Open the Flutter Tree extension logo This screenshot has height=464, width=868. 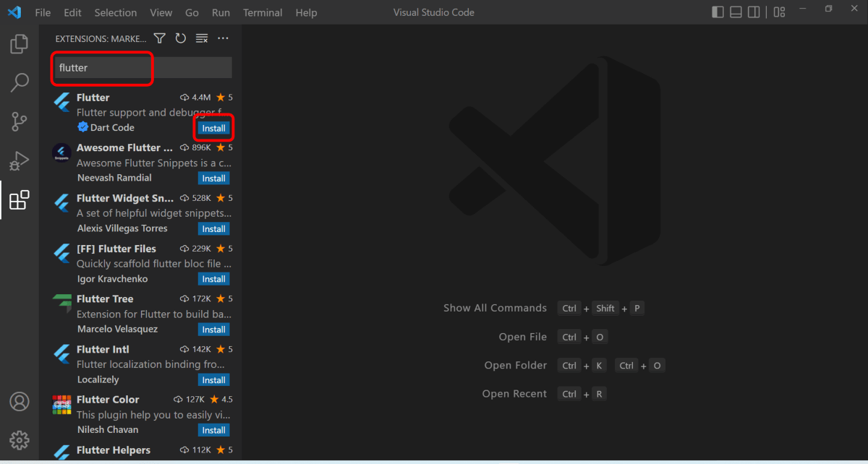pyautogui.click(x=61, y=304)
